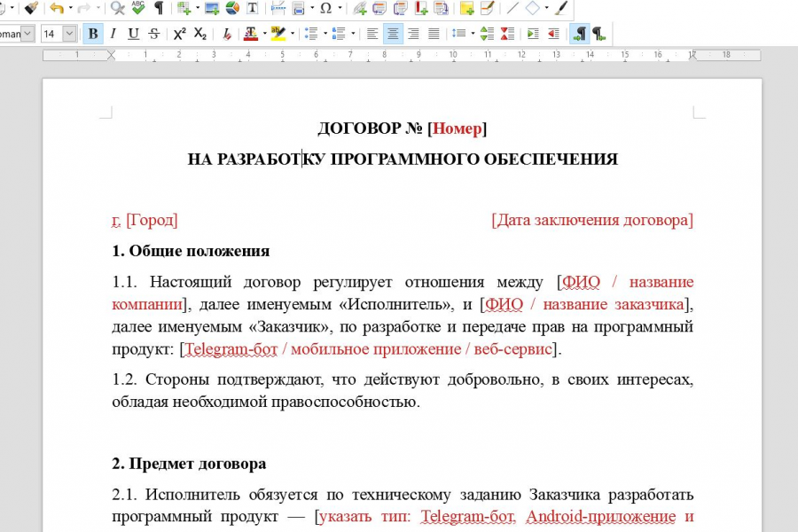
Task: Justify paragraph text
Action: point(434,34)
